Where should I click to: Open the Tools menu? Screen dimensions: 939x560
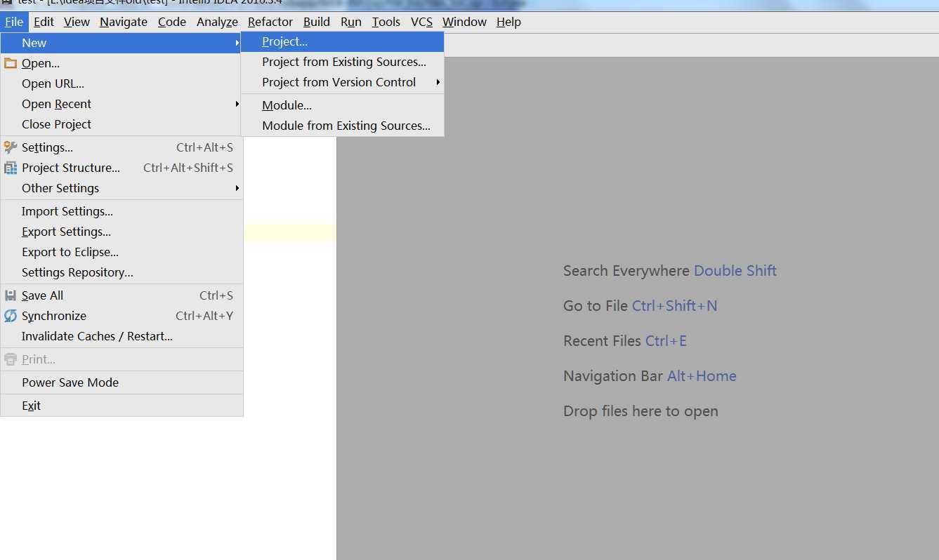pyautogui.click(x=386, y=22)
